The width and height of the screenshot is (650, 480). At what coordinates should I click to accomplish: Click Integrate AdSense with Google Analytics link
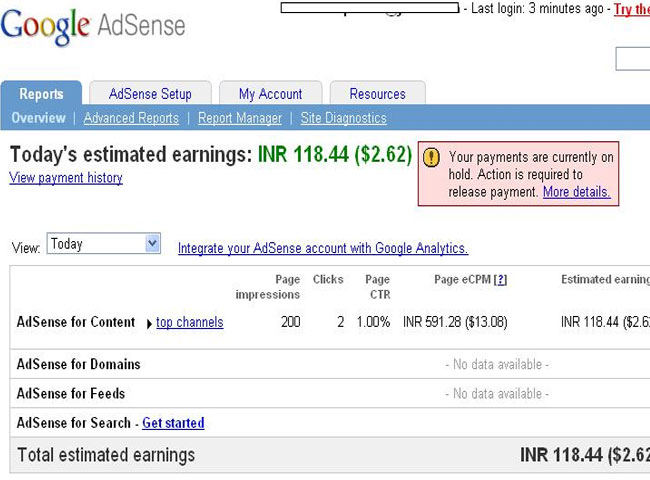pos(323,248)
